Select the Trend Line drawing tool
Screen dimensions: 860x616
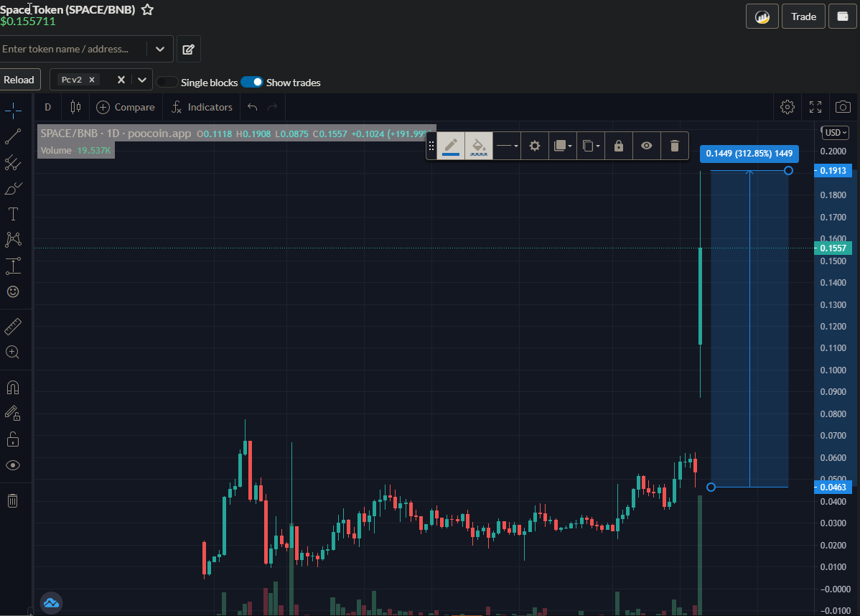[x=13, y=136]
